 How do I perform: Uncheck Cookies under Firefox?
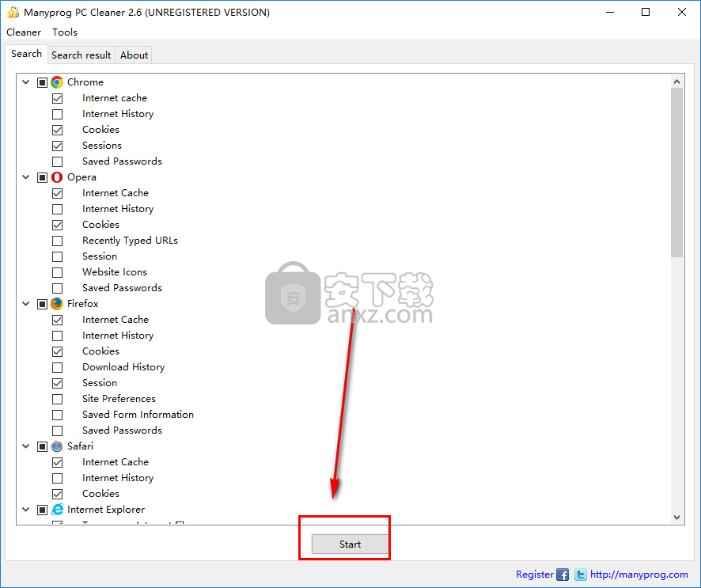click(57, 351)
